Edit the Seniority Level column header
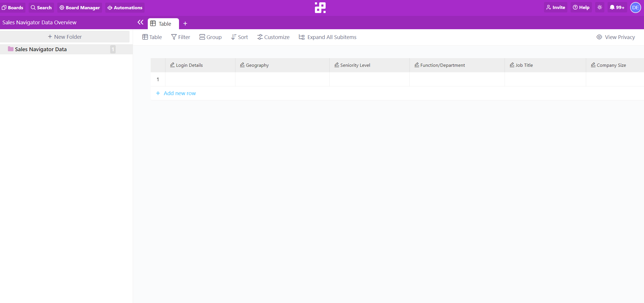The image size is (644, 303). 370,65
